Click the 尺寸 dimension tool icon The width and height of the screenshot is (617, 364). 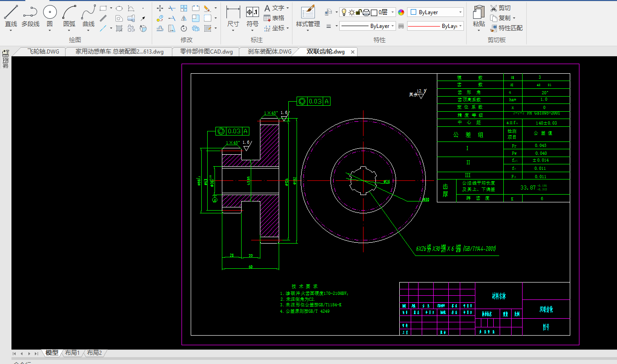click(x=233, y=12)
